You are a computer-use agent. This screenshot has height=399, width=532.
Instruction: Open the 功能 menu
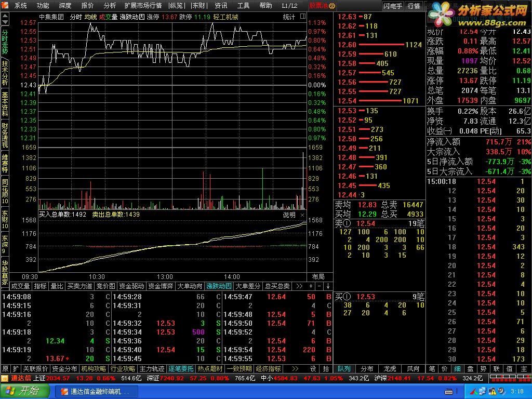tap(43, 5)
